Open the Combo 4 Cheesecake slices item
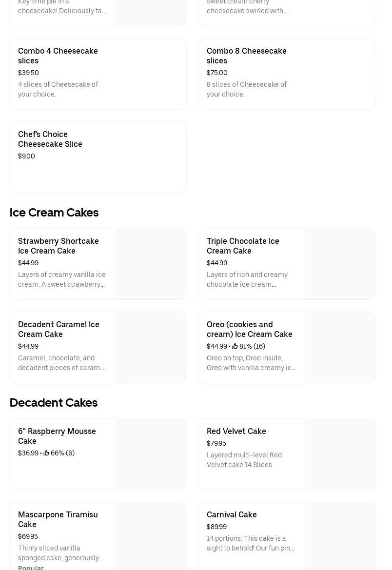 click(58, 56)
